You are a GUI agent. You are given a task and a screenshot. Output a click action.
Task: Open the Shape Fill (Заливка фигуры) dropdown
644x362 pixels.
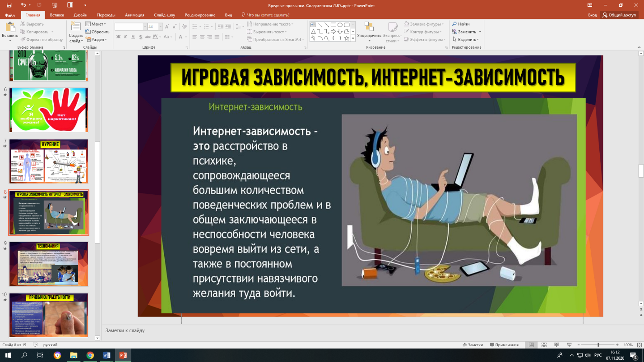point(424,24)
